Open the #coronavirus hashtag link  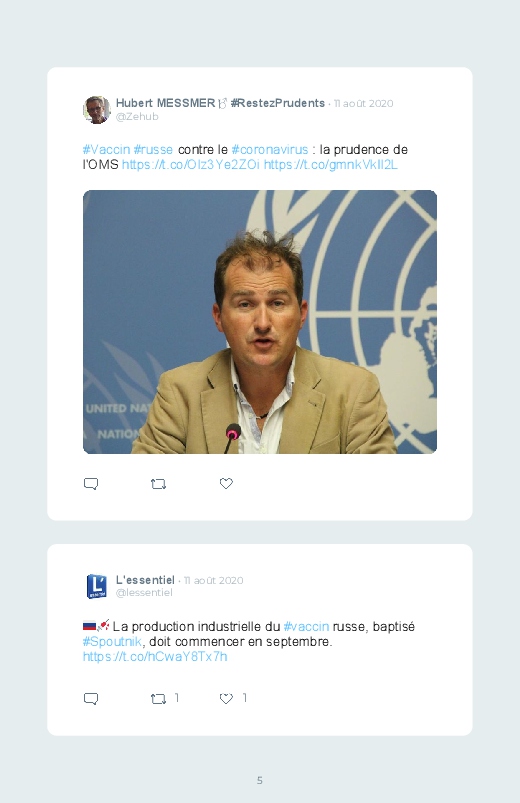point(270,150)
